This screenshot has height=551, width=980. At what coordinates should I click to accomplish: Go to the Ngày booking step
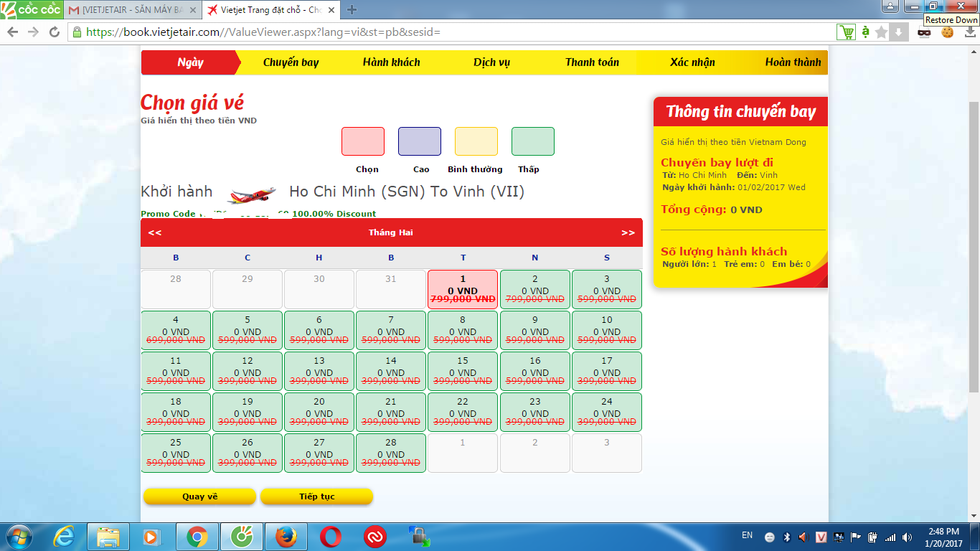[190, 62]
